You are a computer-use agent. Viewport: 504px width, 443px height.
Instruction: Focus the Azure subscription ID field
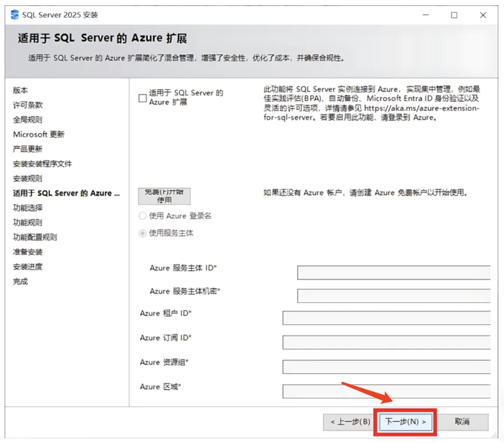pyautogui.click(x=386, y=342)
